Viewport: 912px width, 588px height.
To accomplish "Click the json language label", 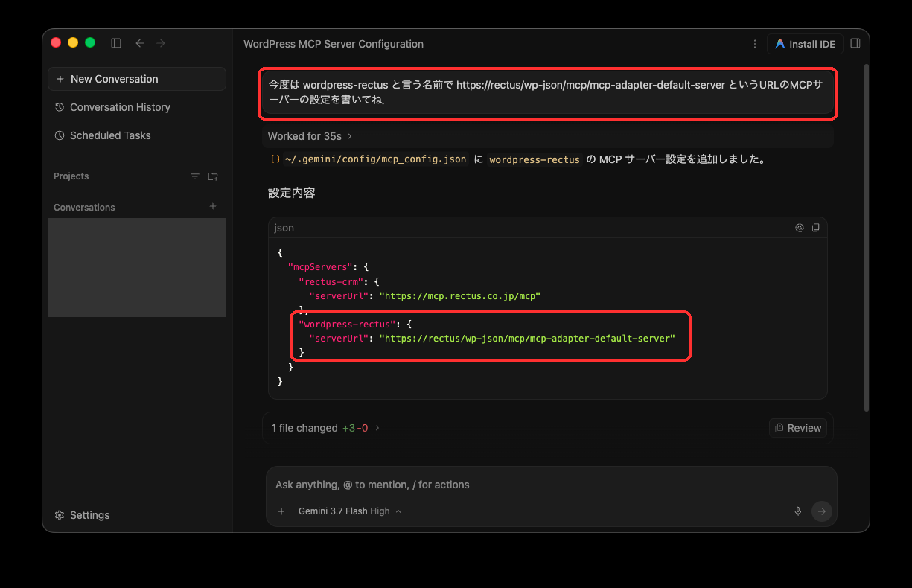I will point(284,228).
